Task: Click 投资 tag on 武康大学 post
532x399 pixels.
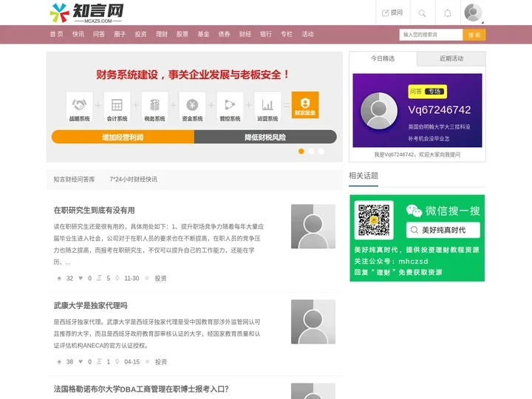Action: point(161,361)
